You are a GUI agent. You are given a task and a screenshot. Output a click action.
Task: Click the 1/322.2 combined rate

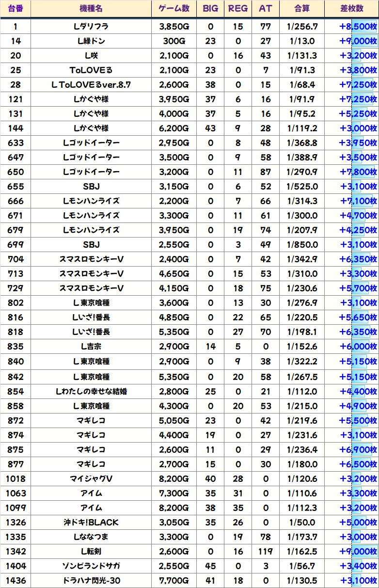(x=302, y=362)
